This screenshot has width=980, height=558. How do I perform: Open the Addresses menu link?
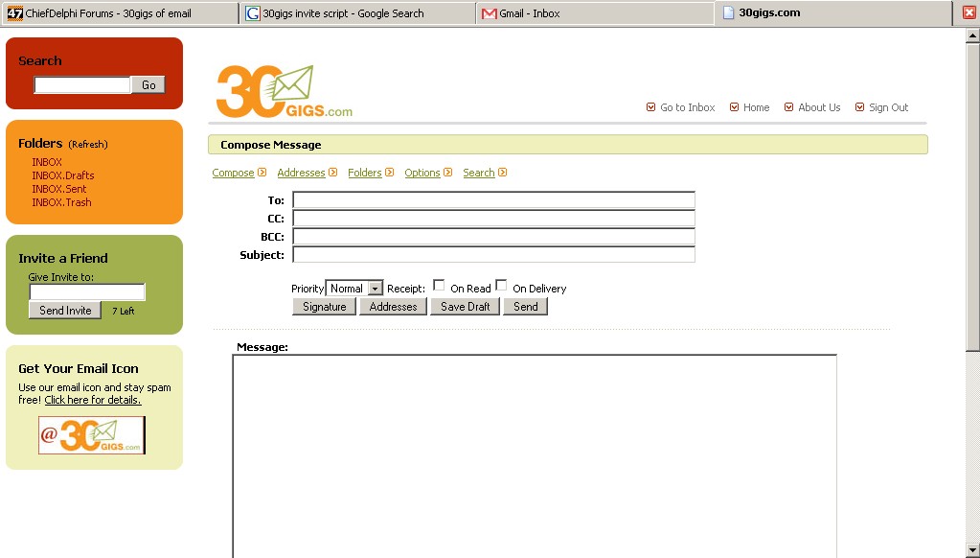[x=301, y=173]
